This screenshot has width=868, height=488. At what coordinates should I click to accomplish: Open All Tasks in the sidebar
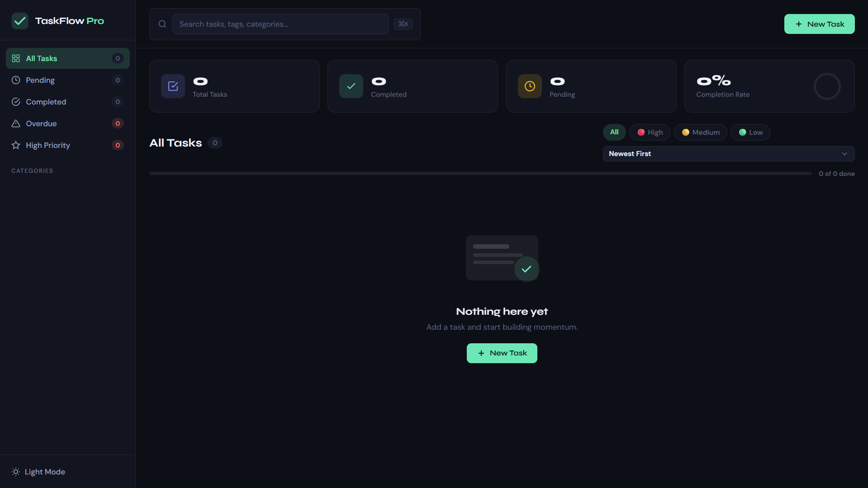(x=68, y=58)
